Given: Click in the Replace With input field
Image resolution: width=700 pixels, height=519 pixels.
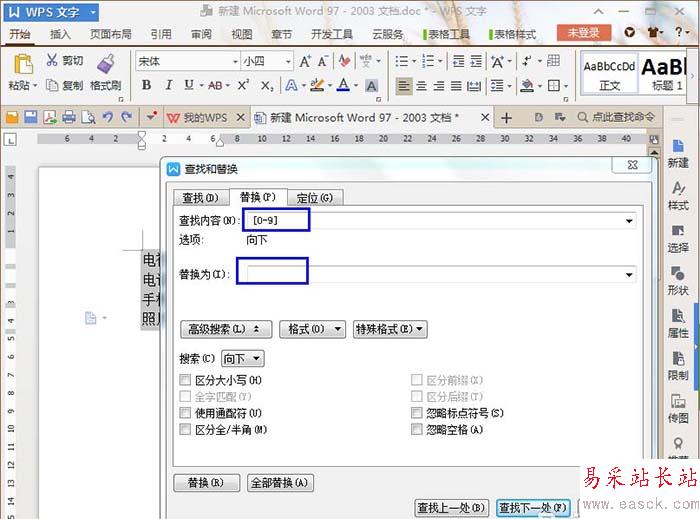Looking at the screenshot, I should pos(440,274).
